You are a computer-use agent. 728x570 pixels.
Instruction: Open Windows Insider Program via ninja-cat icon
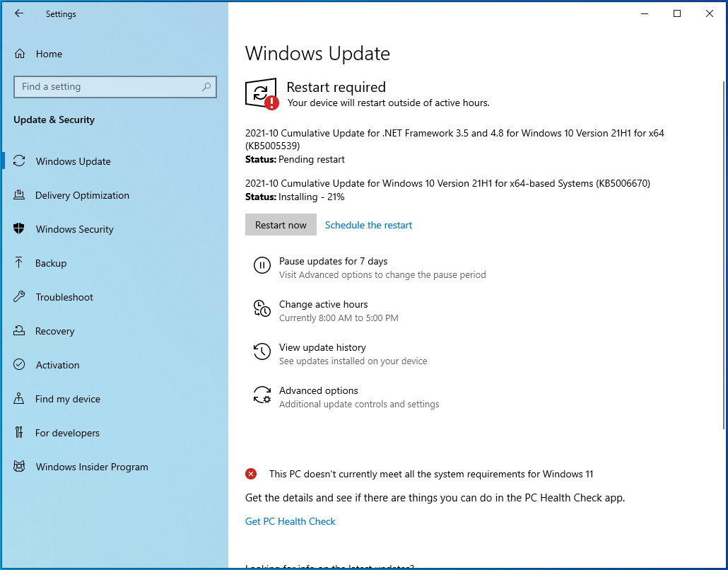[20, 467]
